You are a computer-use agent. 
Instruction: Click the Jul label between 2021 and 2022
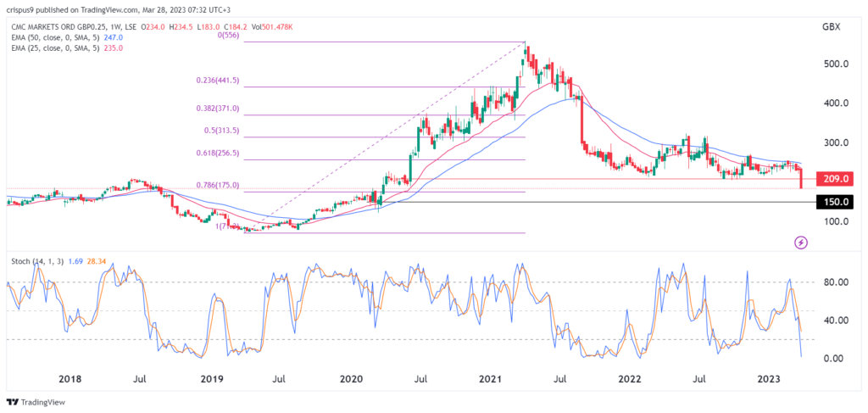tap(561, 379)
